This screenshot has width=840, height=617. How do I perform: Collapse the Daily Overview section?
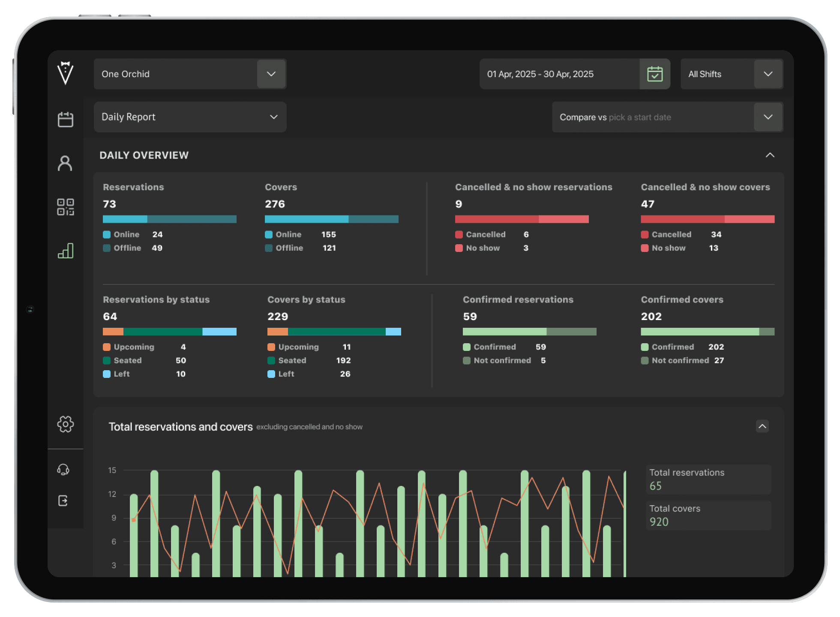(770, 155)
